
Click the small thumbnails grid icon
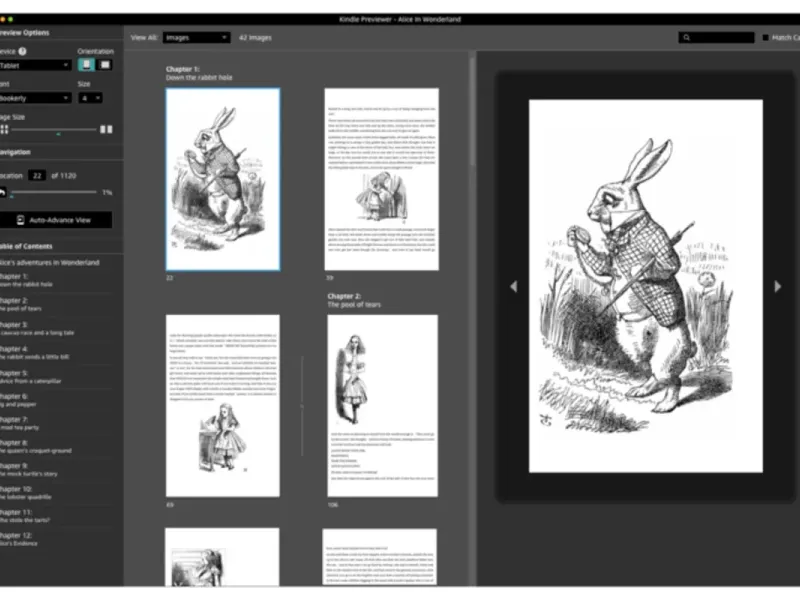5,129
